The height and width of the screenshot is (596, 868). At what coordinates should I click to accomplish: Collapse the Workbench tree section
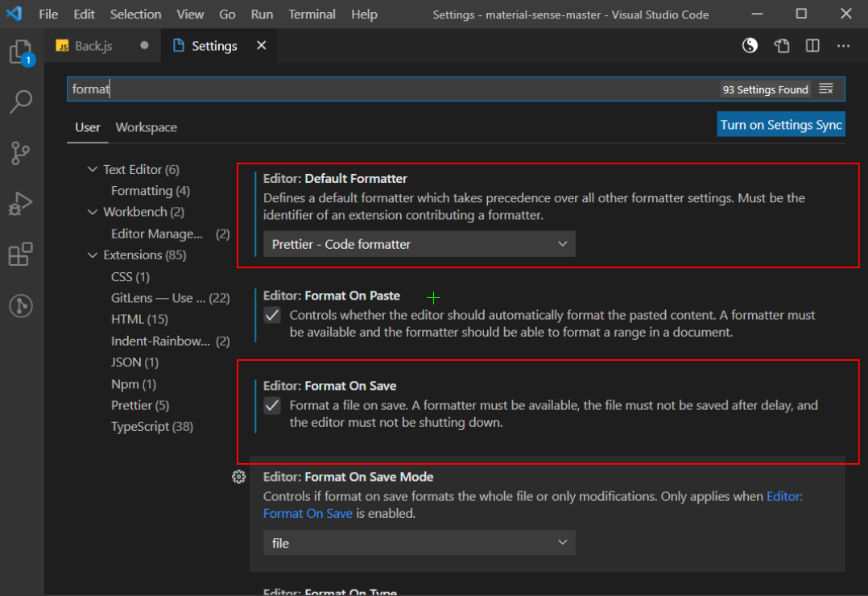[93, 212]
